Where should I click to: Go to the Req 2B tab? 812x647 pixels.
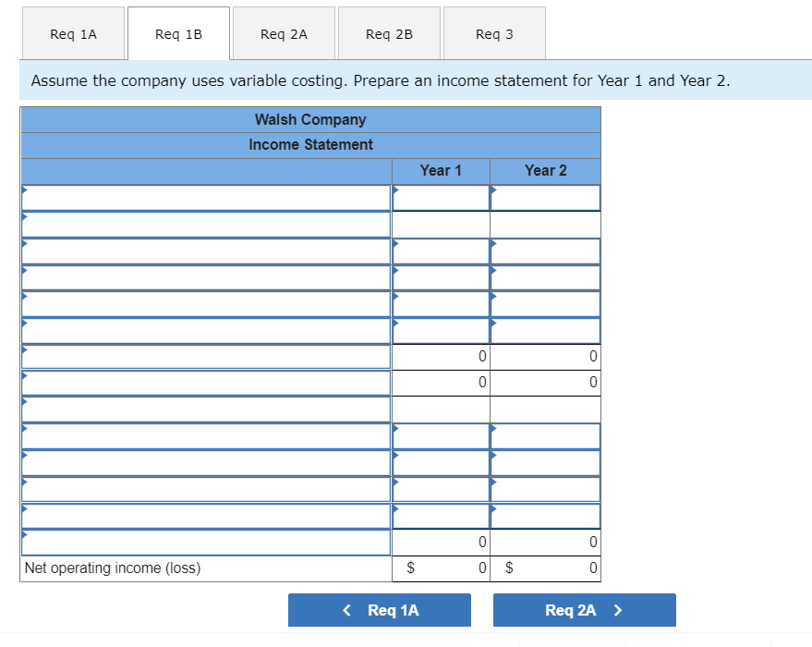pyautogui.click(x=389, y=33)
